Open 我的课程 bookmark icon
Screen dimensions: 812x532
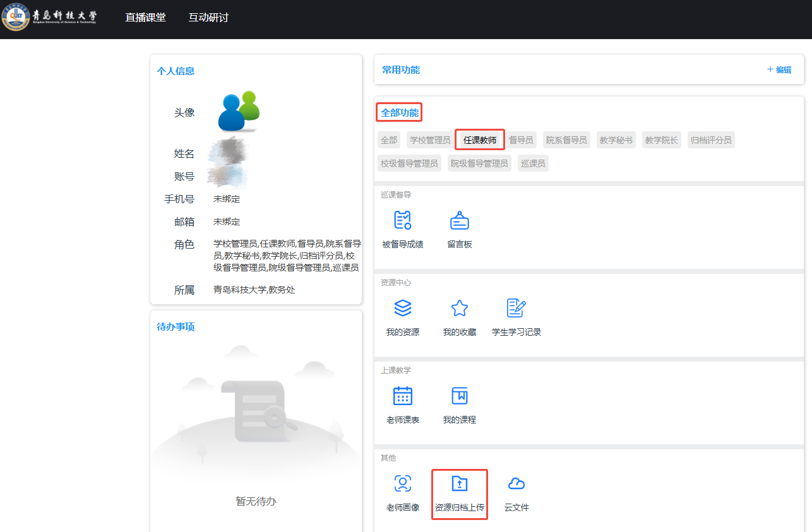pos(459,396)
